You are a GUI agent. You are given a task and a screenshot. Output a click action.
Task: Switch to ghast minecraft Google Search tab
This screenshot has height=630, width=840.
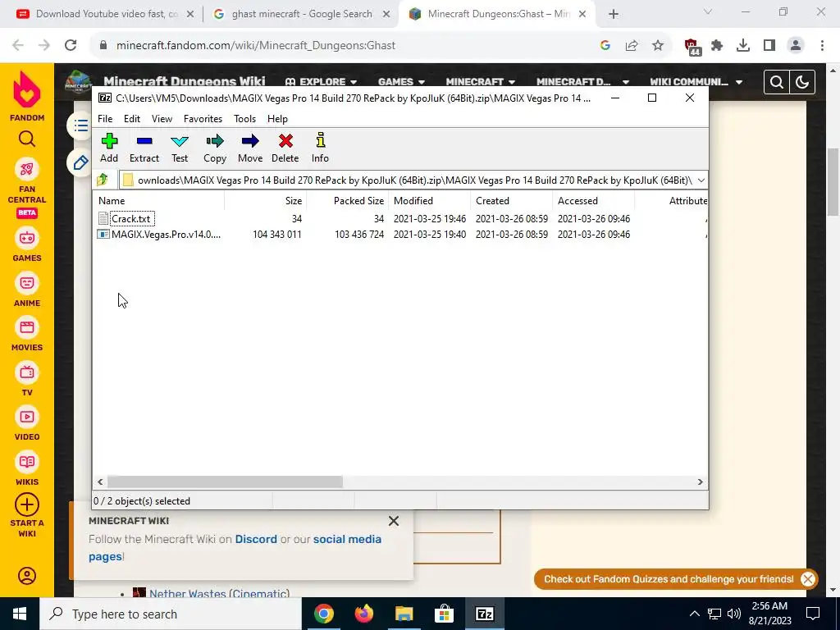(x=301, y=14)
